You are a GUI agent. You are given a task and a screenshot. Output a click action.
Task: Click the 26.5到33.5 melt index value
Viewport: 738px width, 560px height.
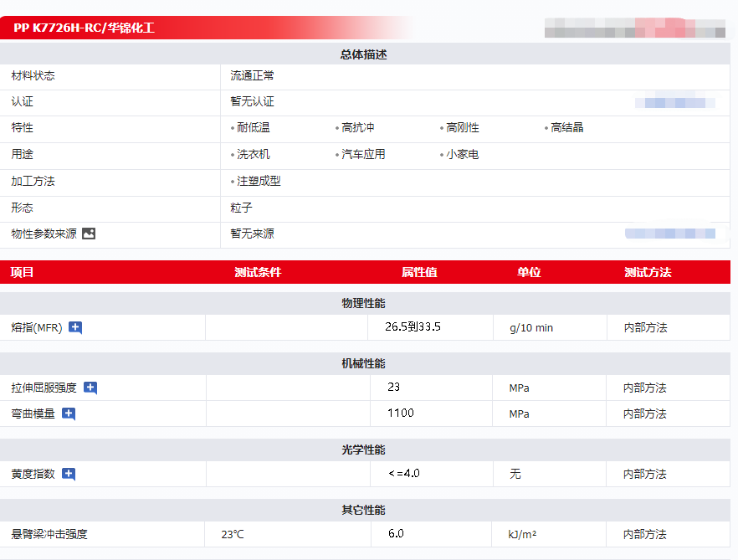413,326
